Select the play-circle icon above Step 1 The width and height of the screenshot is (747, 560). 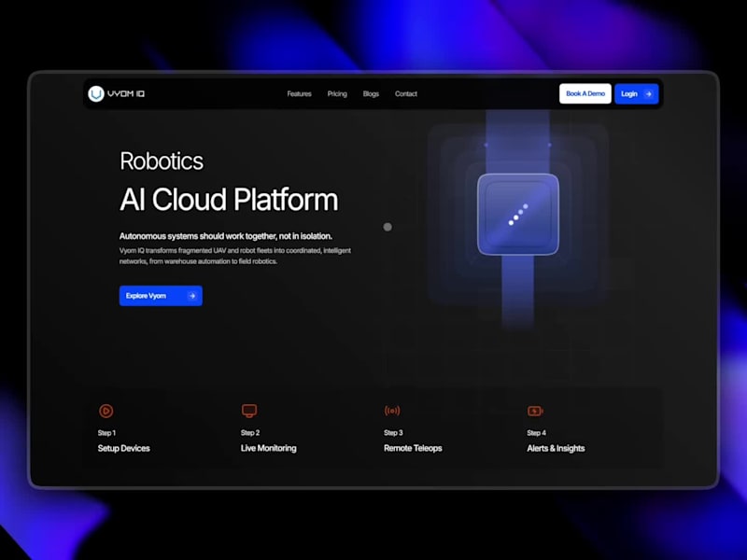click(106, 411)
